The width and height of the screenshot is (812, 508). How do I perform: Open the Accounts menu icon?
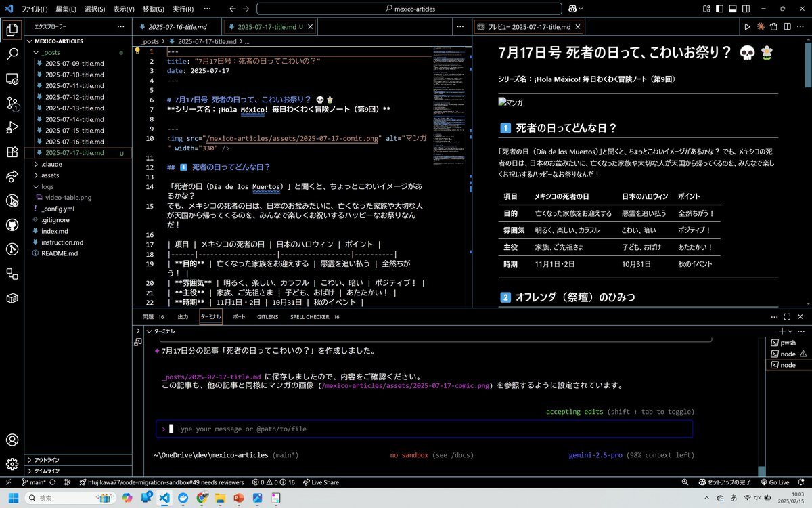pos(12,440)
